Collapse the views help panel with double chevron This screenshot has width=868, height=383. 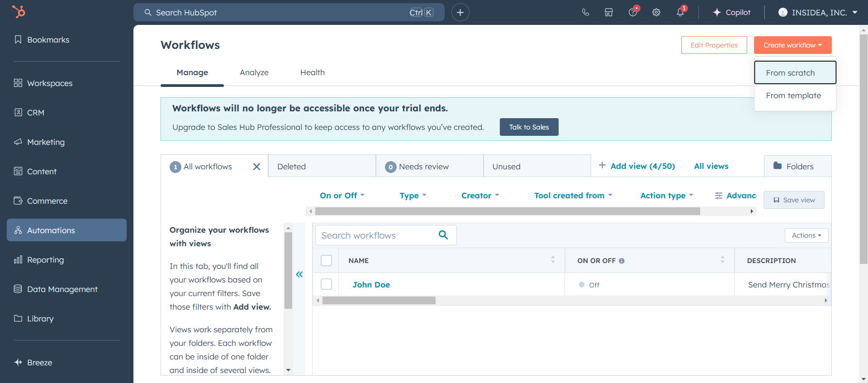click(299, 274)
